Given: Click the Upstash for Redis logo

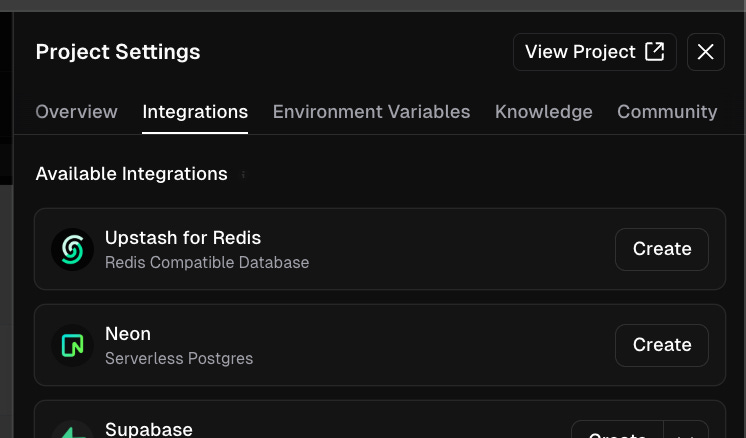Looking at the screenshot, I should tap(72, 249).
